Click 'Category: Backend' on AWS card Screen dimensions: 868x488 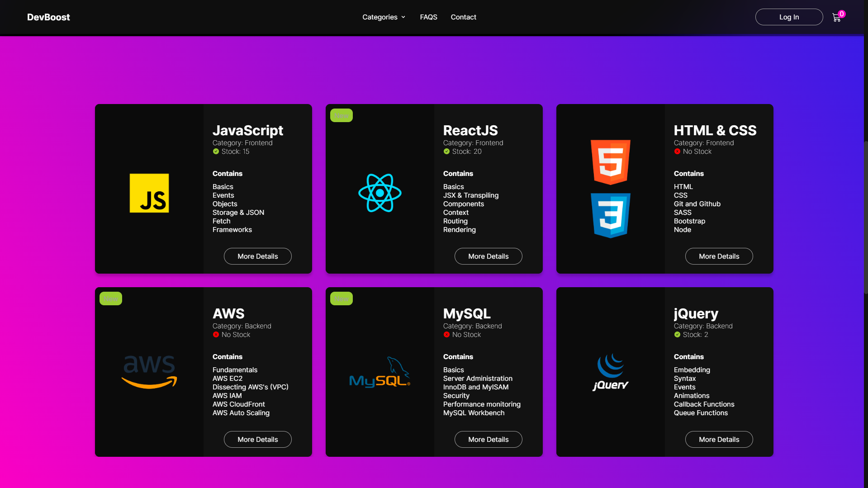[242, 326]
